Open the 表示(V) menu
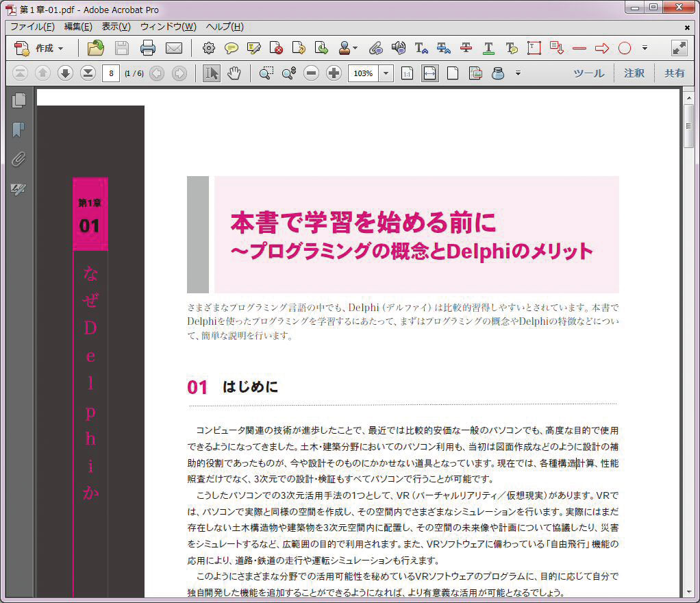700x603 pixels. (x=116, y=27)
